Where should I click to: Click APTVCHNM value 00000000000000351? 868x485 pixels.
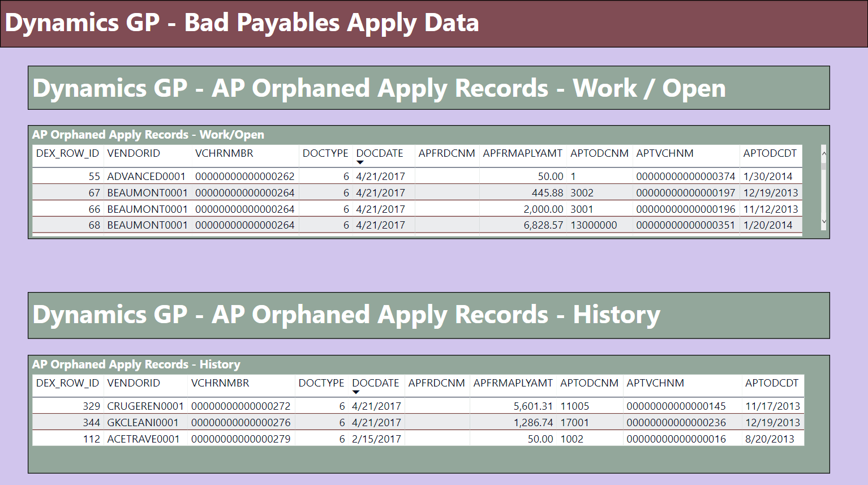pyautogui.click(x=685, y=225)
